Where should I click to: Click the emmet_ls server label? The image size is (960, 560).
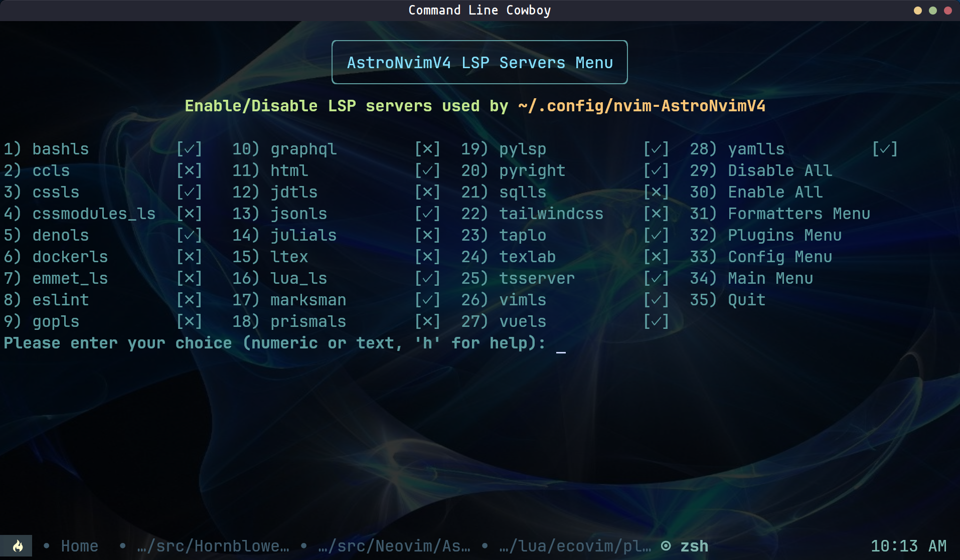(70, 278)
